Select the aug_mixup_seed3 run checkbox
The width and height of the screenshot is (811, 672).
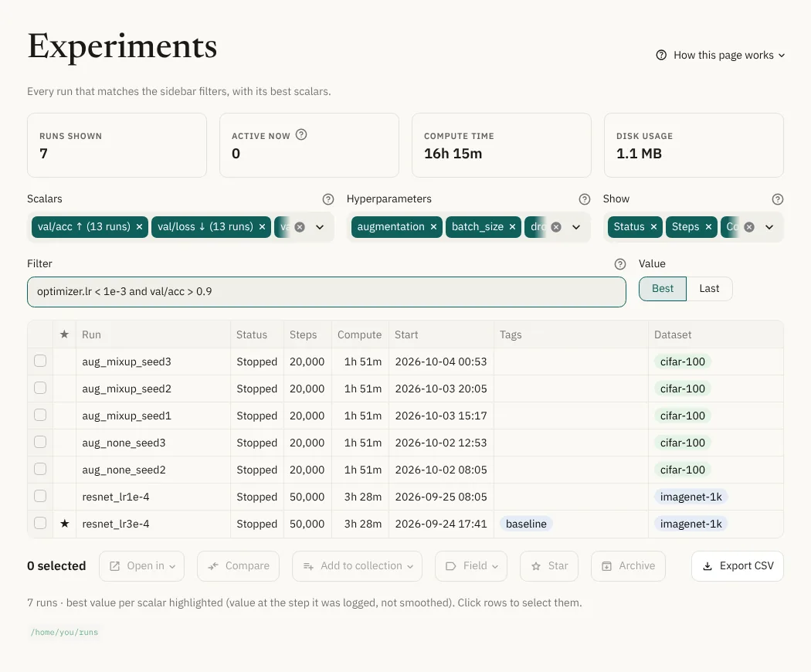(40, 361)
